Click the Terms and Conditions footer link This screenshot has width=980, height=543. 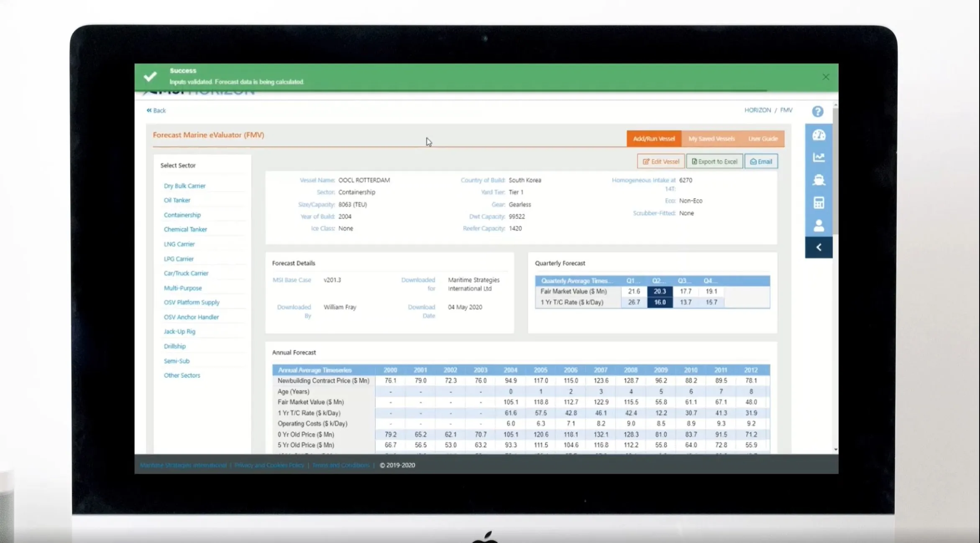pyautogui.click(x=341, y=465)
